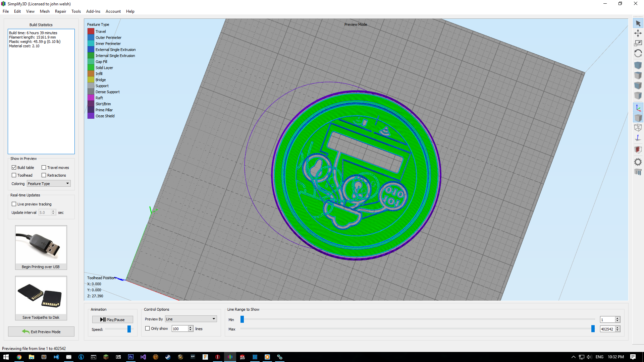Open the Mesh menu
644x362 pixels.
45,11
